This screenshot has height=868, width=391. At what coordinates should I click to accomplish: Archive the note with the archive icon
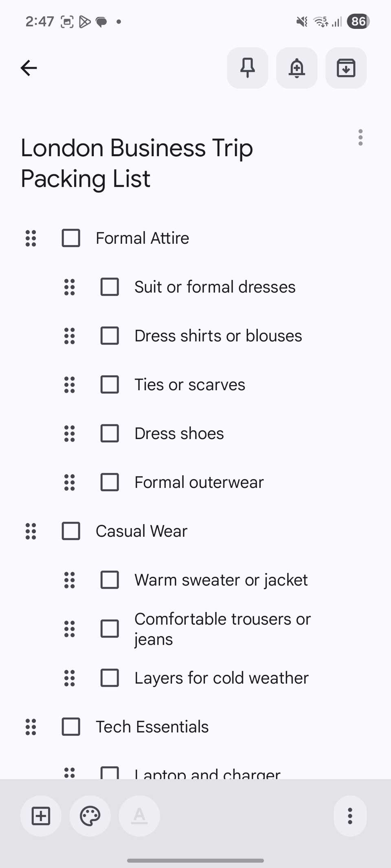[346, 68]
